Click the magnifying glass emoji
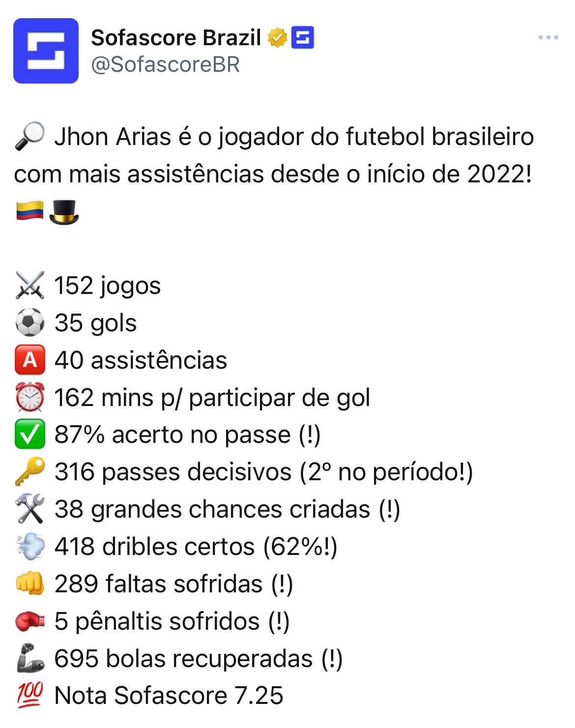The width and height of the screenshot is (575, 728). pyautogui.click(x=30, y=137)
